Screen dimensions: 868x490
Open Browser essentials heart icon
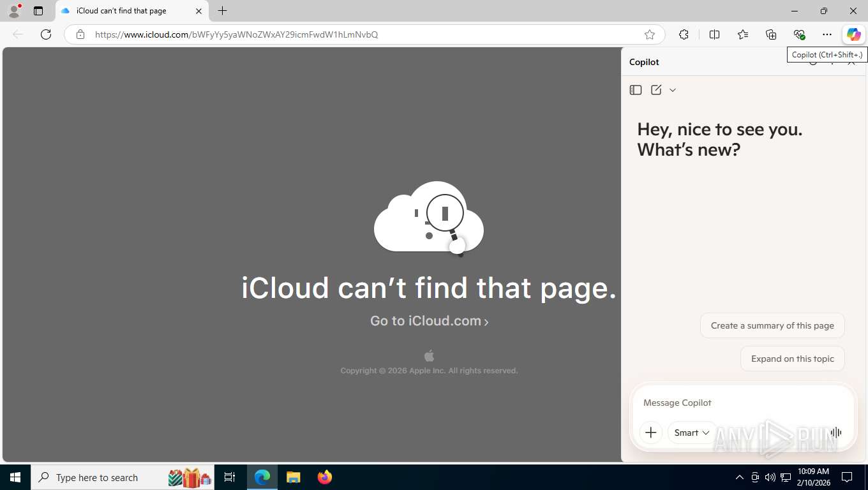799,34
